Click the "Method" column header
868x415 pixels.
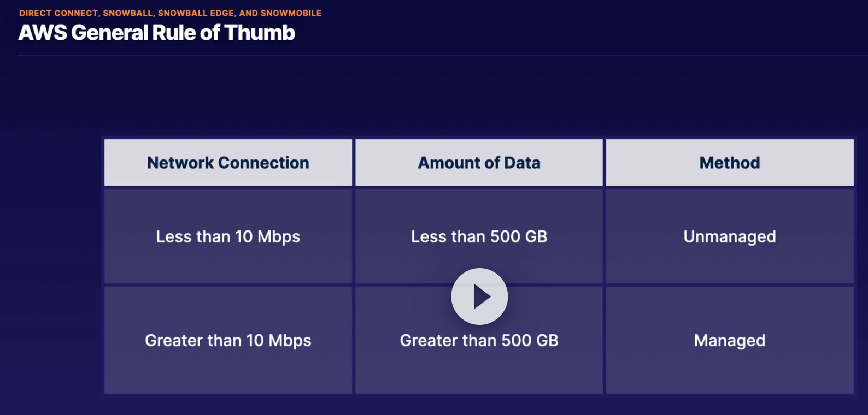(x=730, y=163)
